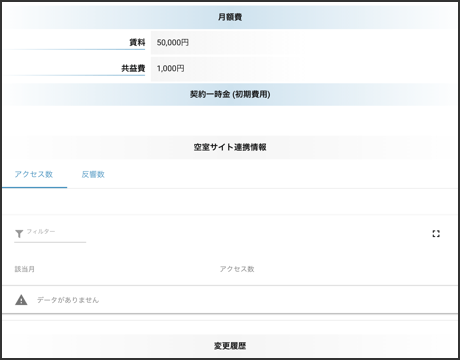Click the 月額費 section header
Image resolution: width=460 pixels, height=360 pixels.
coord(230,17)
